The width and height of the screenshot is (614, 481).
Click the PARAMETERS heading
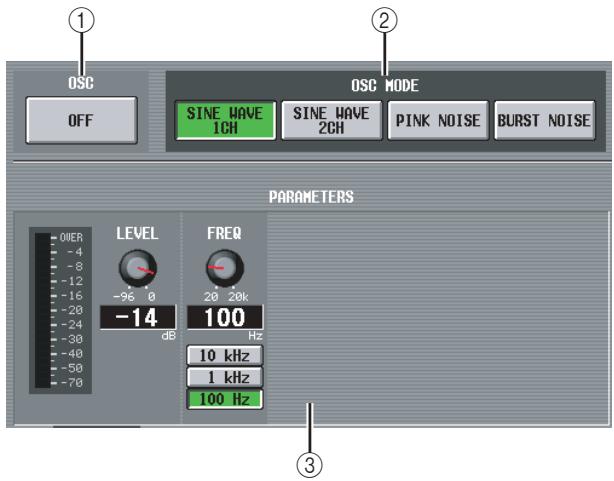[311, 197]
